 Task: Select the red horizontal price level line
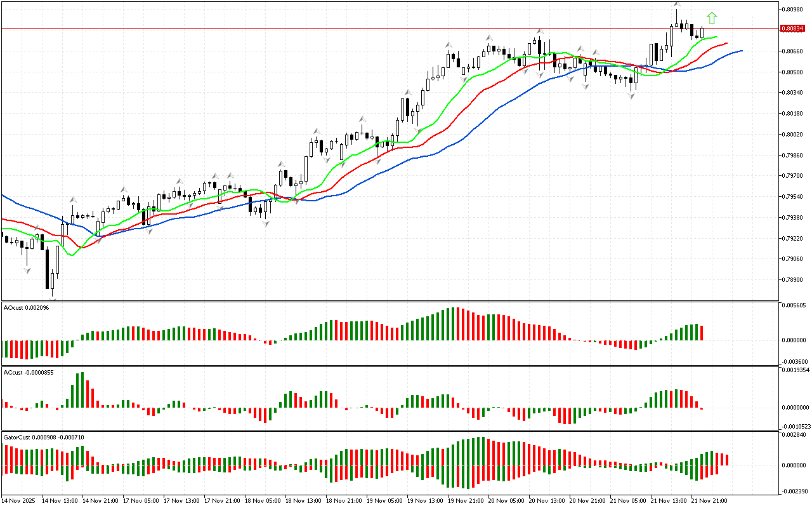(x=381, y=28)
